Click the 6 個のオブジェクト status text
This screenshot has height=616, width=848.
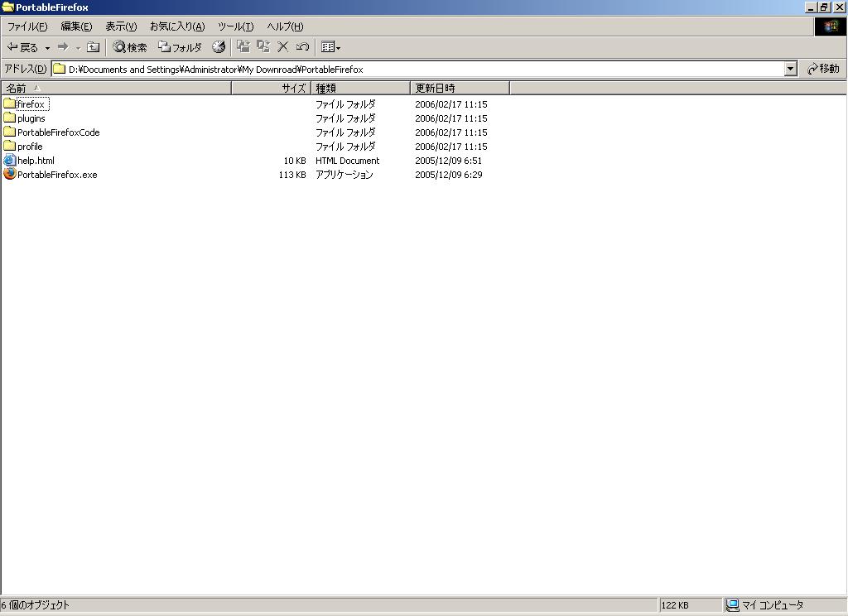35,605
